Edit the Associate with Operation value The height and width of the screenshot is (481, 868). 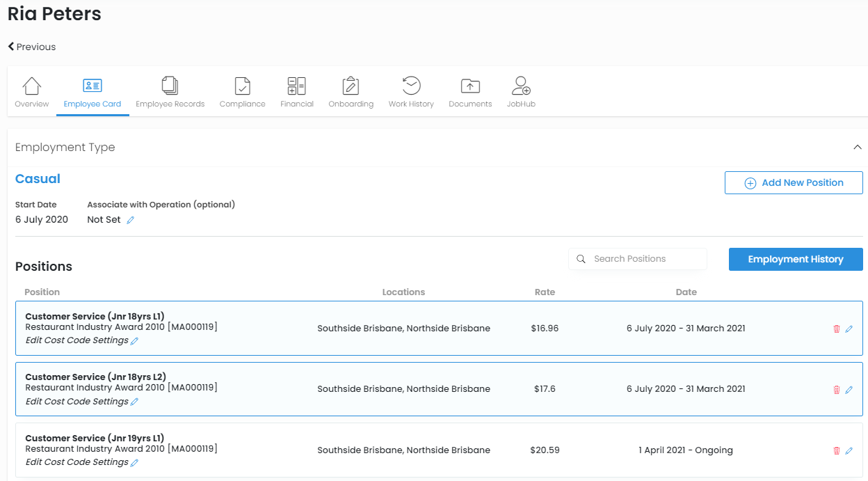(130, 220)
